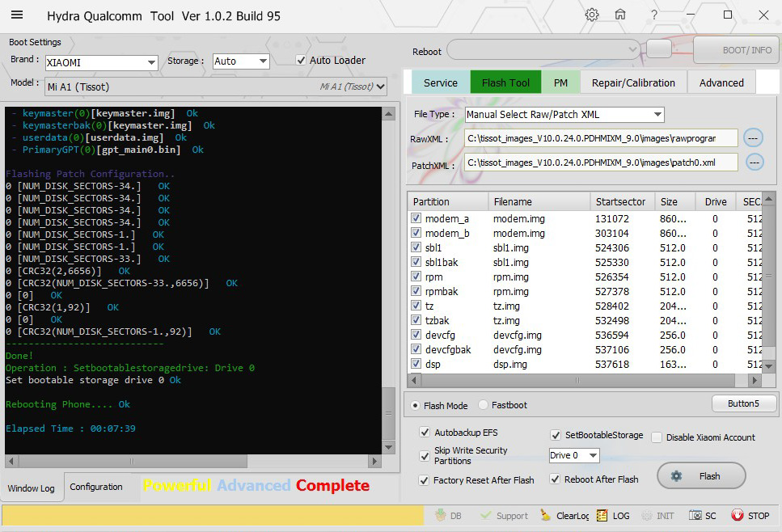Image resolution: width=782 pixels, height=532 pixels.
Task: Click partition list scroll-right arrow
Action: pos(755,380)
